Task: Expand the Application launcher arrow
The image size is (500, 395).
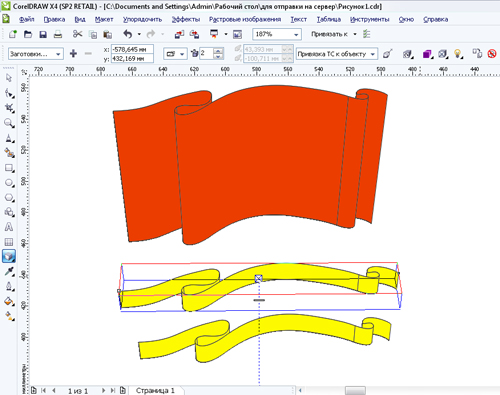Action: (226, 34)
